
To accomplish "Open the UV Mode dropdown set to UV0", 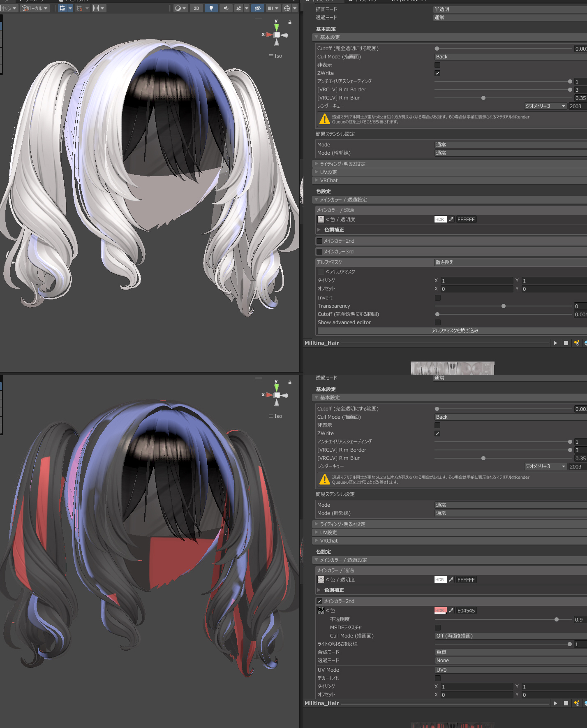I will (510, 670).
